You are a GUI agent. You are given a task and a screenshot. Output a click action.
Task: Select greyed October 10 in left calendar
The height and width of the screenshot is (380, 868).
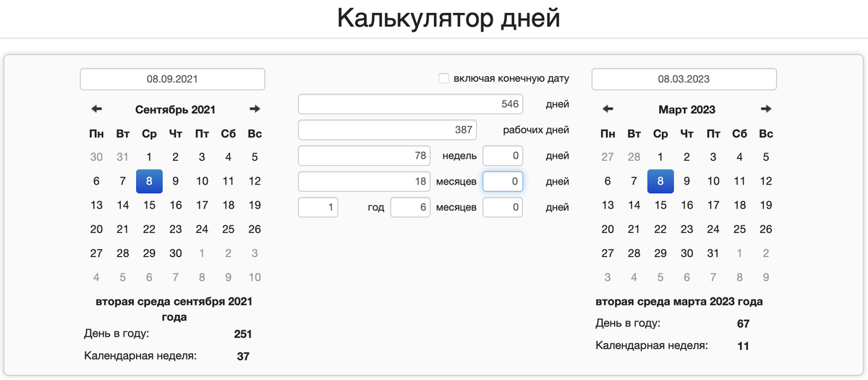click(x=255, y=277)
